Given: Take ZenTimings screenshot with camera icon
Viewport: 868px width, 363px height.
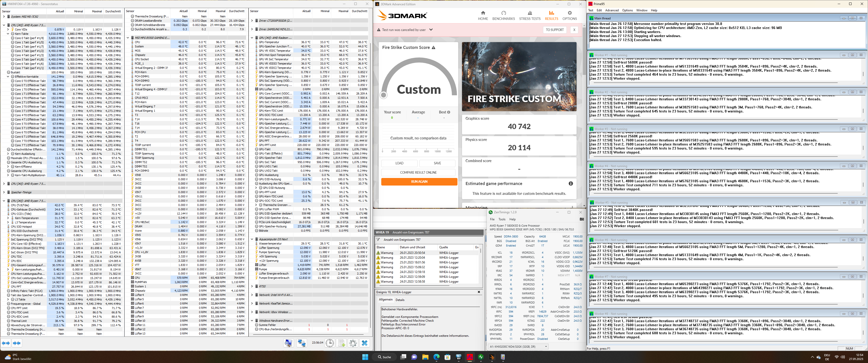Looking at the screenshot, I should point(582,219).
